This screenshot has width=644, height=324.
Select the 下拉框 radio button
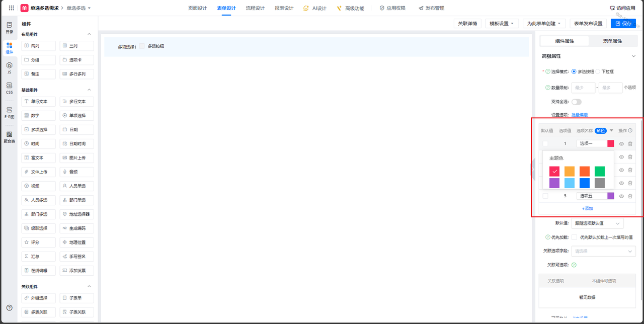[598, 72]
